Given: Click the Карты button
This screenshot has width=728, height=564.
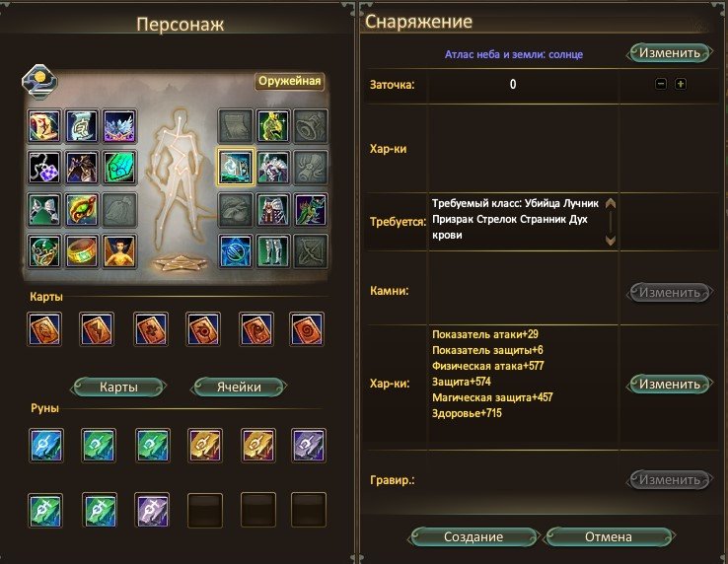Looking at the screenshot, I should tap(118, 388).
